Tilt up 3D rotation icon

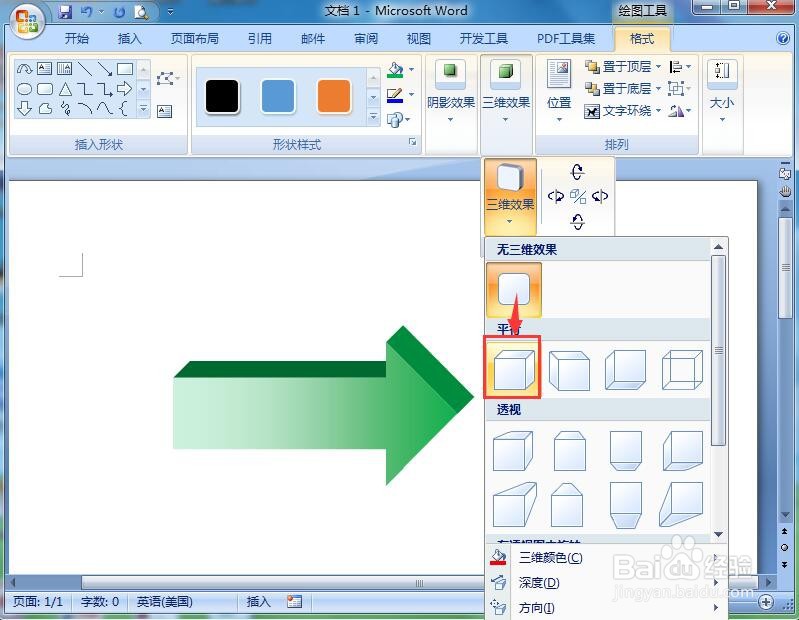click(577, 172)
